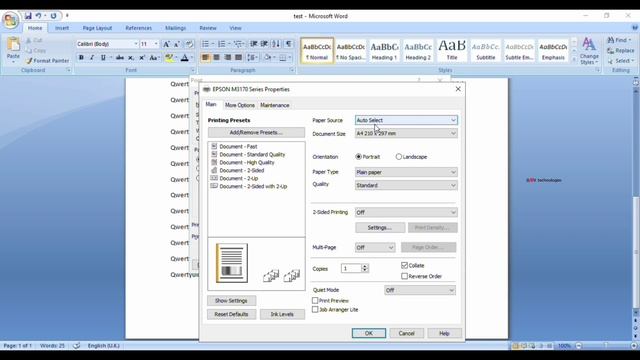Toggle Italic formatting in Word ribbon

(92, 58)
